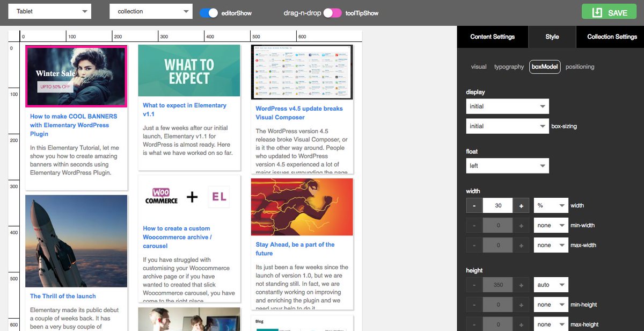Switch to Content Settings tab

(493, 37)
